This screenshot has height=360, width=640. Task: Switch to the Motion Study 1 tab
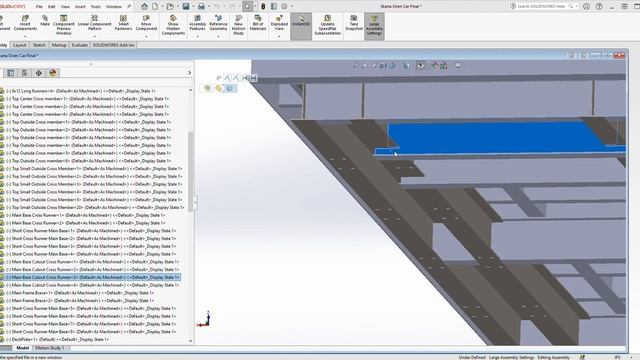point(49,348)
